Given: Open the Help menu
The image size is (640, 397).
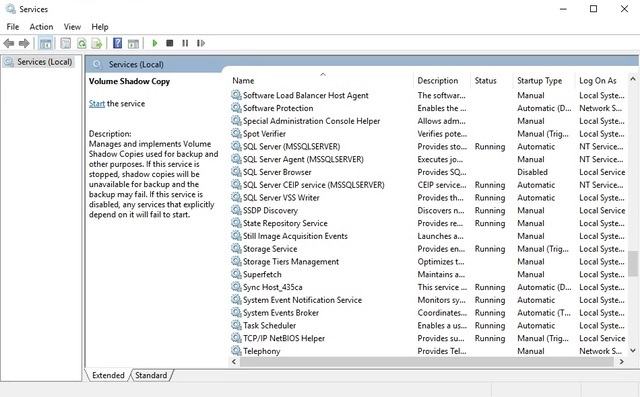Looking at the screenshot, I should tap(100, 27).
